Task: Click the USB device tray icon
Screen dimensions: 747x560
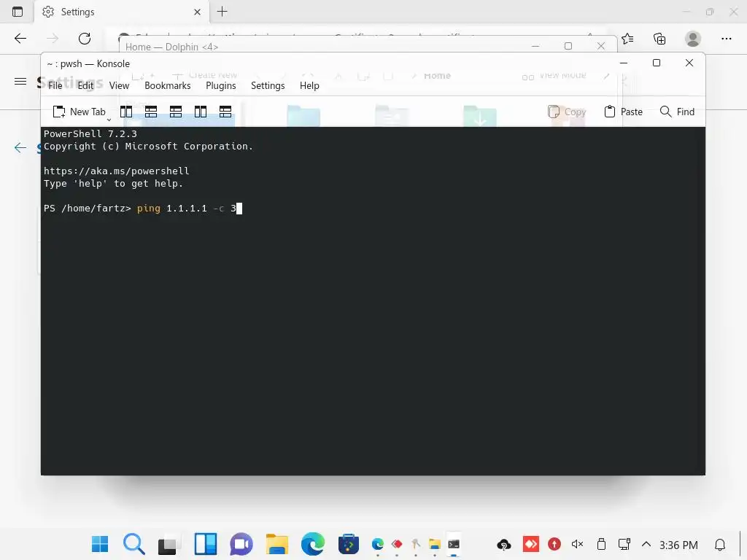Action: (x=601, y=544)
